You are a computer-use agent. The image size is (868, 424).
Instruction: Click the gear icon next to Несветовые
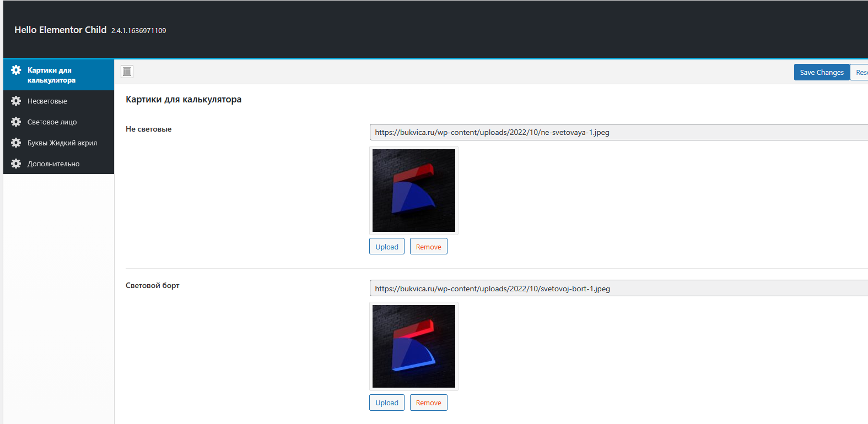click(16, 101)
